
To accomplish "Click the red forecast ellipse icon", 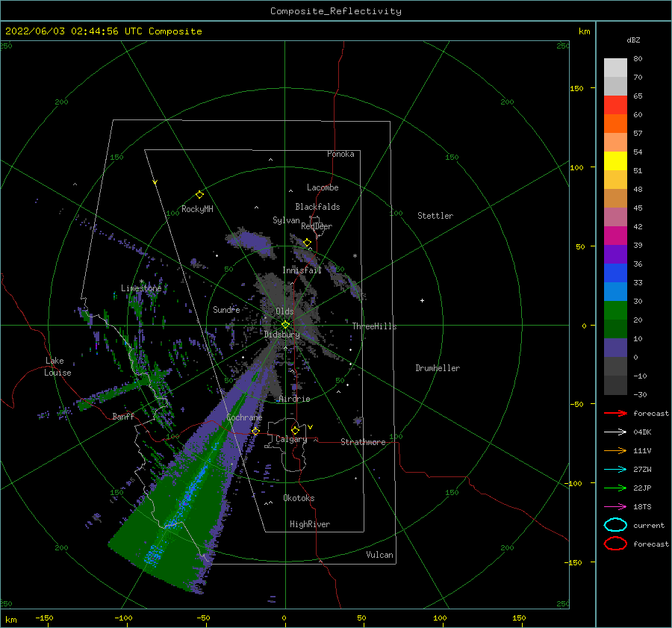I will coord(615,544).
